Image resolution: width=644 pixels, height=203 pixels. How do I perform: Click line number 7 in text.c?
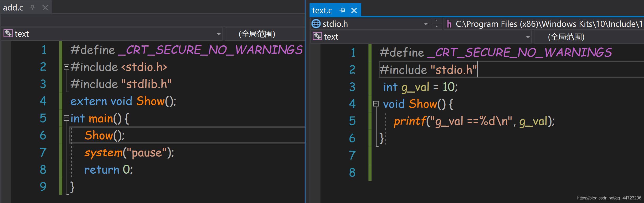tap(352, 155)
